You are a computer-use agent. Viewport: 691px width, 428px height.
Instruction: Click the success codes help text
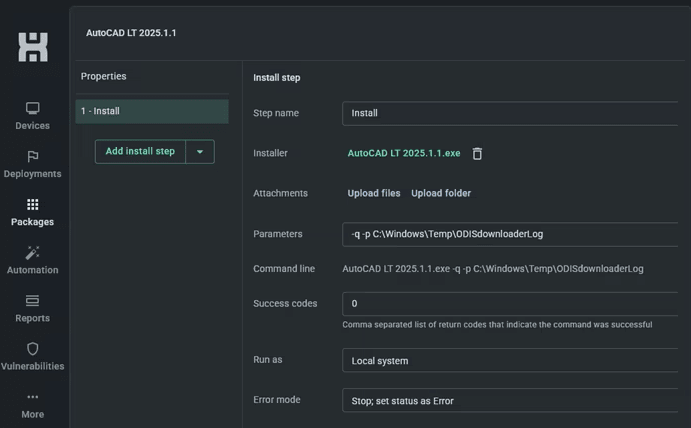497,325
